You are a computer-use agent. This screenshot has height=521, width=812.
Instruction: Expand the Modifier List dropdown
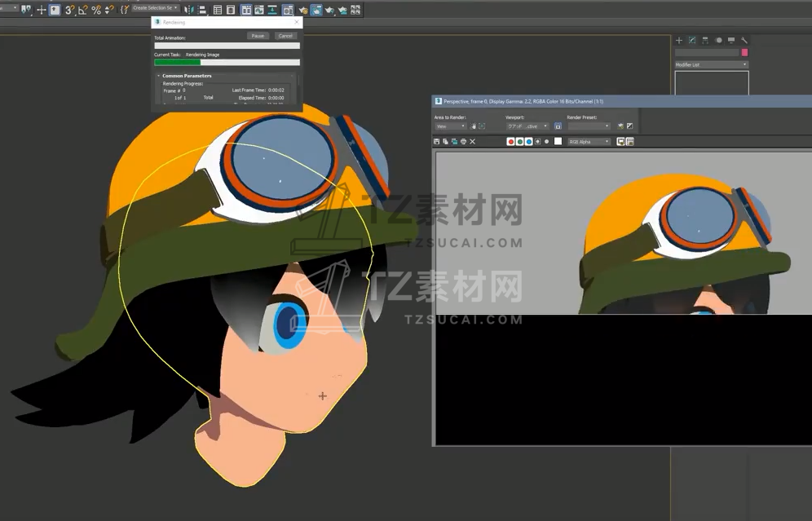[x=711, y=64]
